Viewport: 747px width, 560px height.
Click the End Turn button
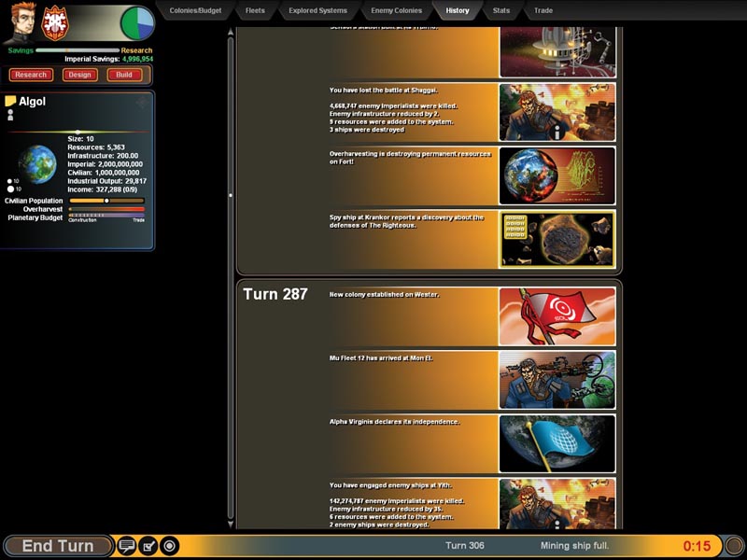tap(58, 546)
